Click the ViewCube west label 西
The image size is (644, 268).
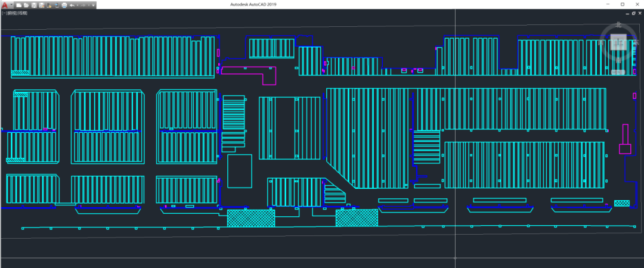pos(601,42)
